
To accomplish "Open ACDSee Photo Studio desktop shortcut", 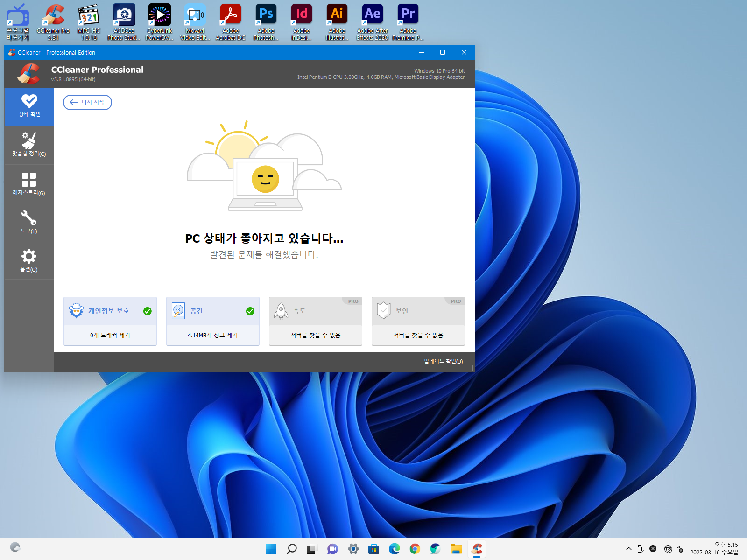I will tap(124, 22).
